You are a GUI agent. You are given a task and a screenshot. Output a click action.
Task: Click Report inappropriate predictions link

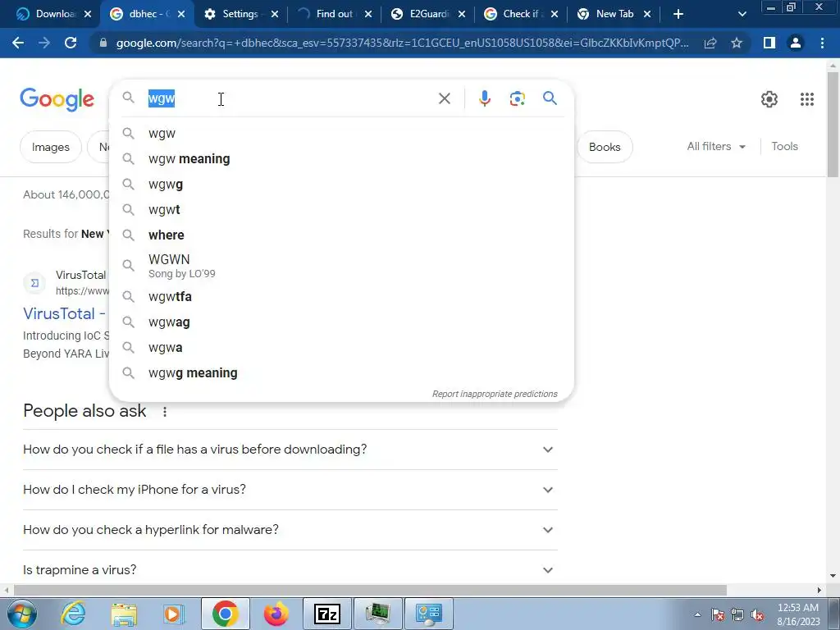[495, 394]
